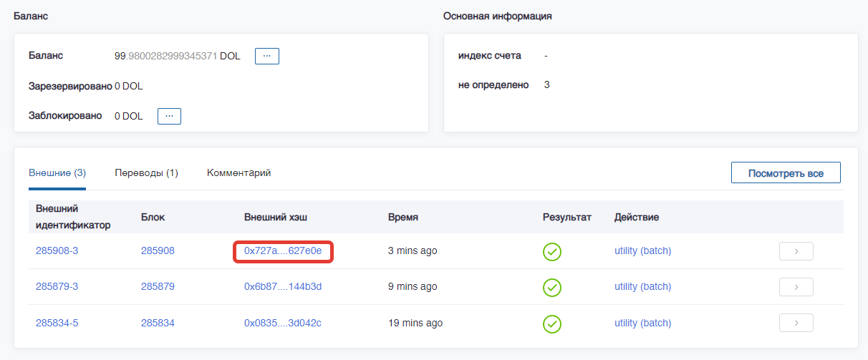The width and height of the screenshot is (868, 360).
Task: Open block 285834 link
Action: (158, 323)
